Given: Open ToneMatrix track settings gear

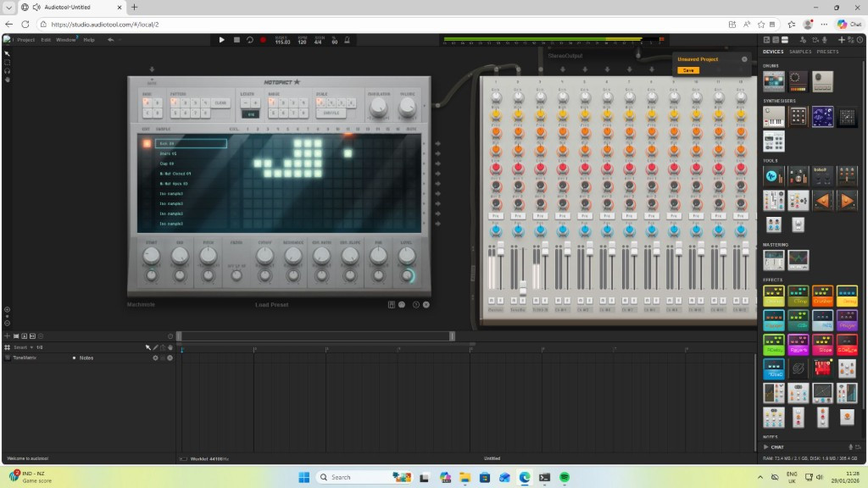Looking at the screenshot, I should click(x=155, y=358).
